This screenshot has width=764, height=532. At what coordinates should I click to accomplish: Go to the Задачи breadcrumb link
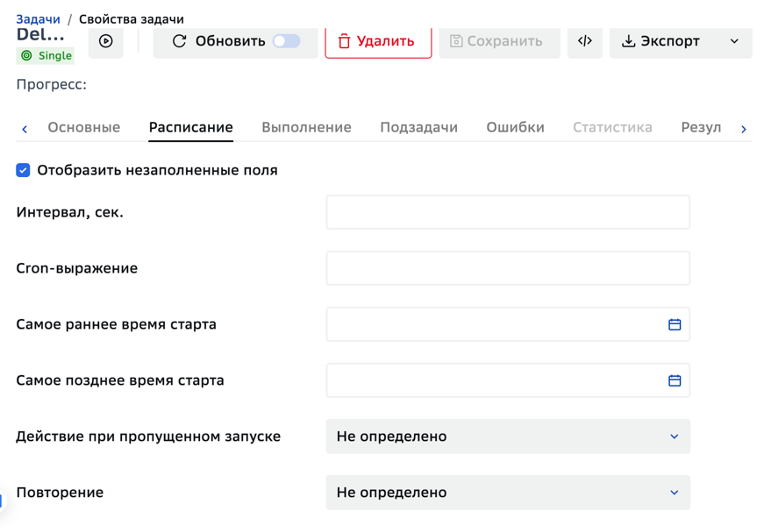(x=38, y=19)
